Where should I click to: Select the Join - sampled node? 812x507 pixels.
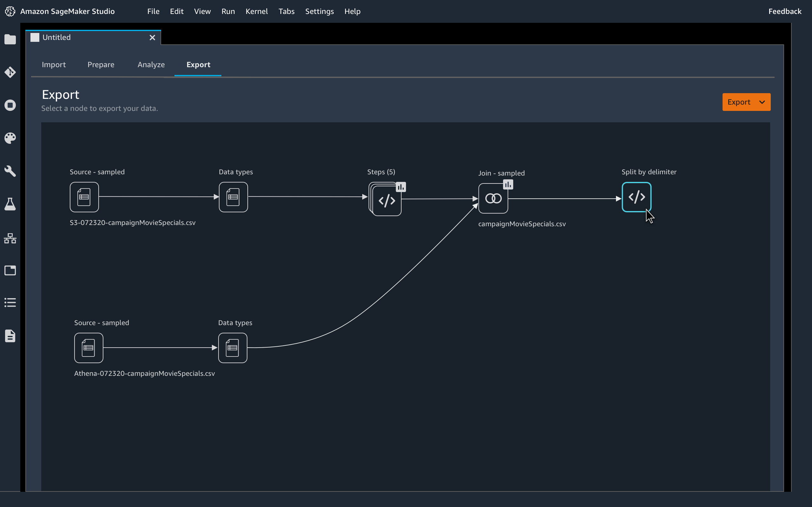[493, 198]
